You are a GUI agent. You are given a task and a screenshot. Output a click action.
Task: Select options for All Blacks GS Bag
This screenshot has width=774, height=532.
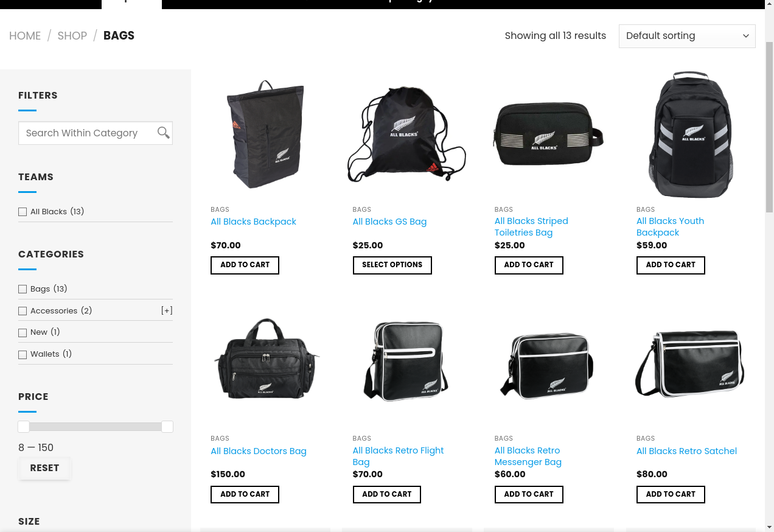pyautogui.click(x=392, y=265)
